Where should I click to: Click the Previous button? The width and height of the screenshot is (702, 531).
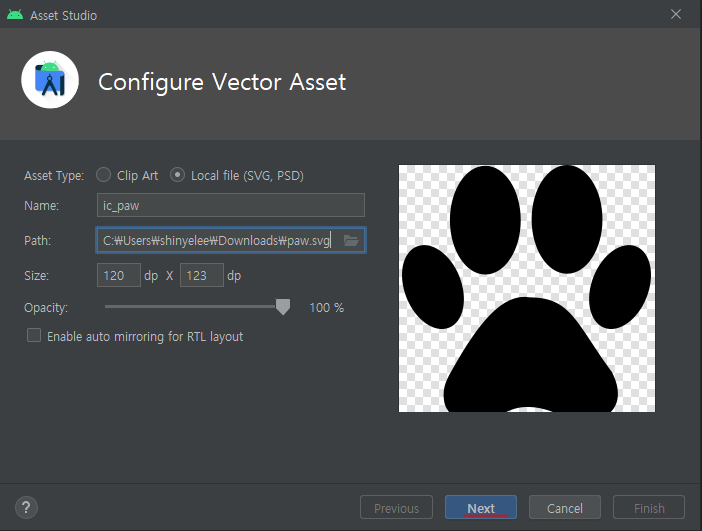[x=396, y=507]
